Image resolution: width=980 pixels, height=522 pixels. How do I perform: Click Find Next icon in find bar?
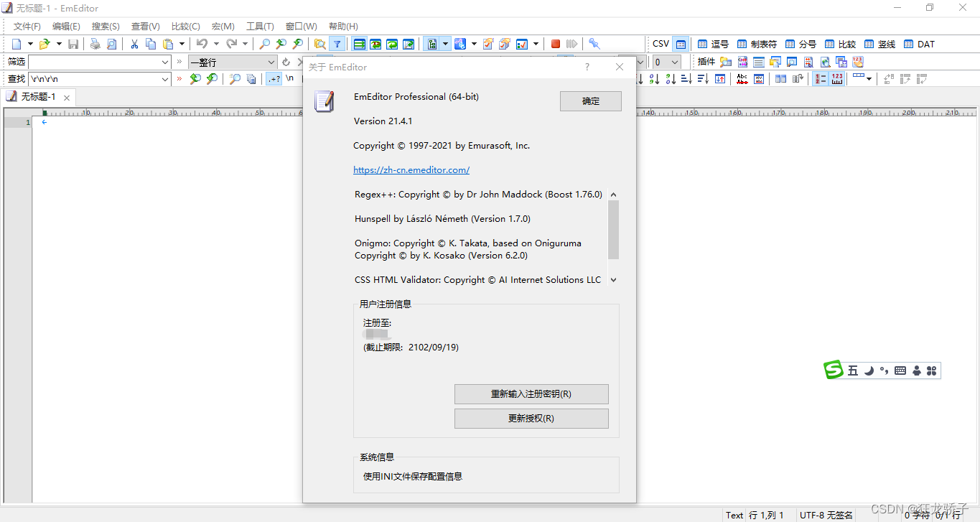coord(212,79)
